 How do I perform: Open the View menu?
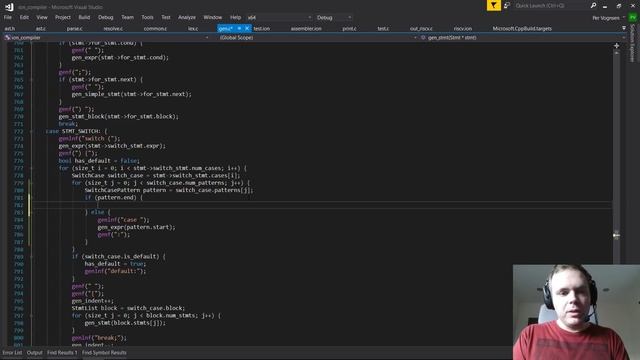pyautogui.click(x=42, y=18)
